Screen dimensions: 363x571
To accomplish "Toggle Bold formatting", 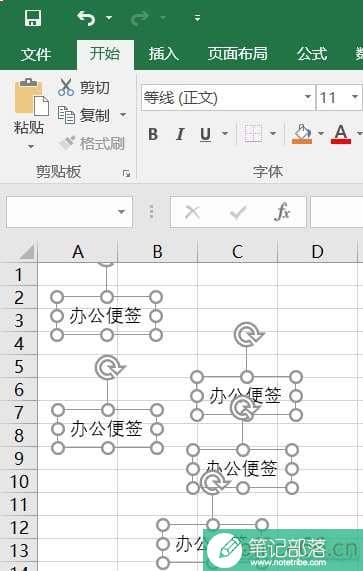I will (153, 134).
